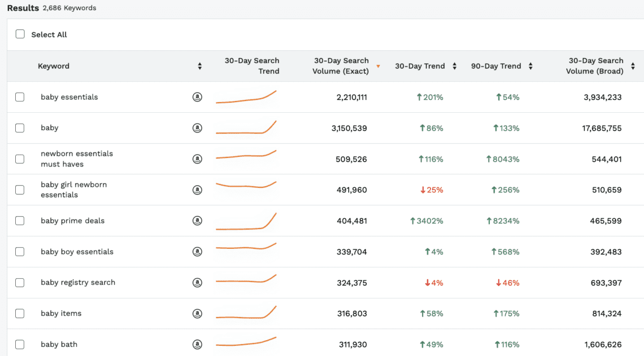The height and width of the screenshot is (356, 644).
Task: Sort by 90-Day Trend column arrows
Action: (x=530, y=66)
